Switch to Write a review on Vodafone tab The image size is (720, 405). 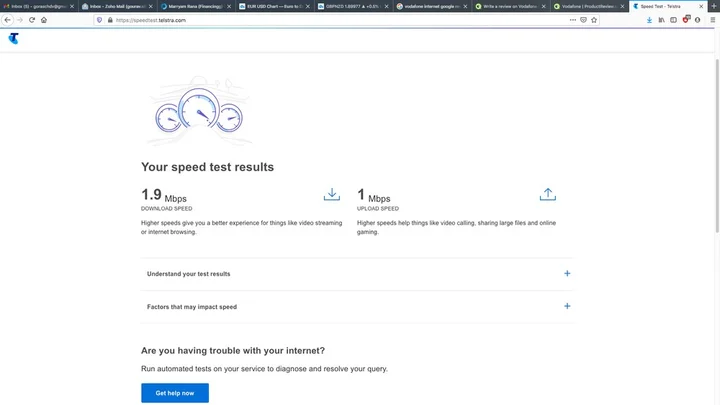(x=510, y=6)
